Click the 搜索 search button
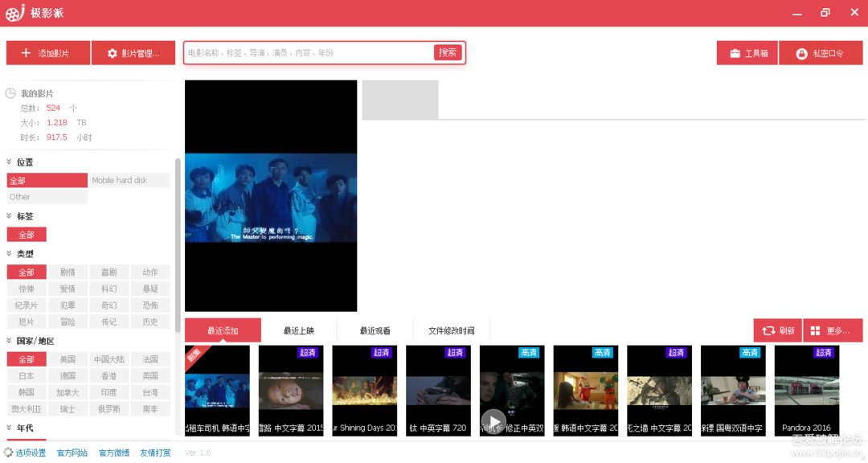This screenshot has height=463, width=868. (448, 52)
